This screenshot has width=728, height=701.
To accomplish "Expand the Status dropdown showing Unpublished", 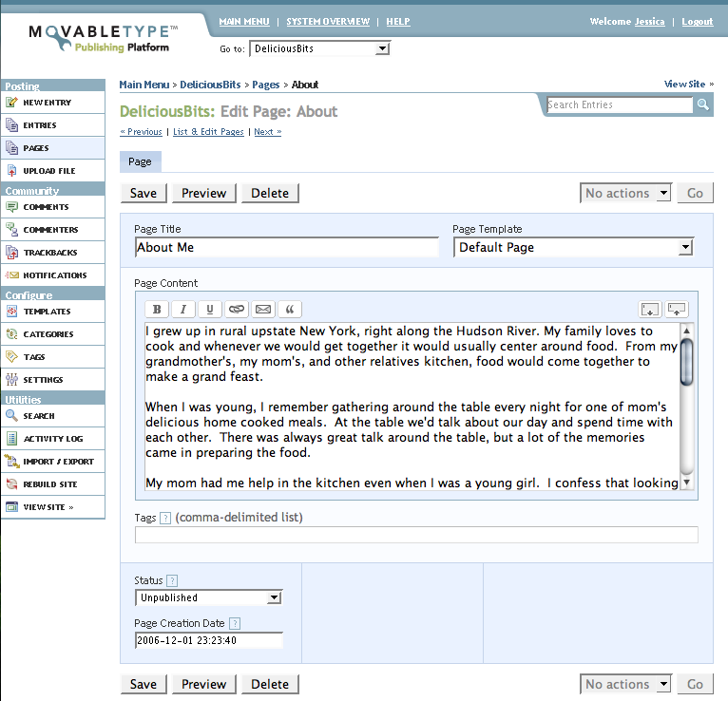I will coord(208,597).
